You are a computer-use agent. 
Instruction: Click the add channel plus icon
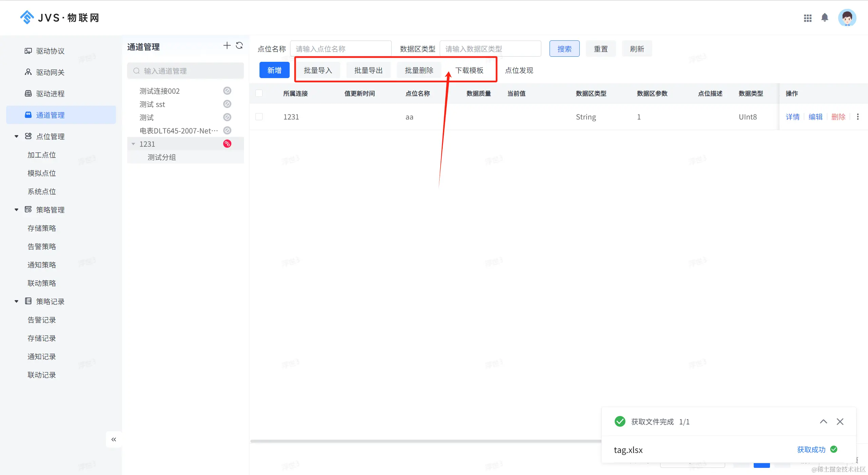click(x=227, y=45)
